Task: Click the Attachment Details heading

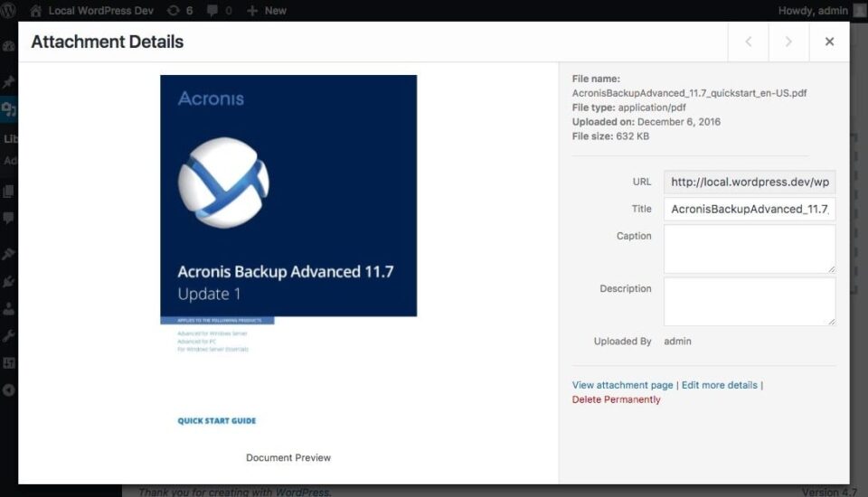Action: point(108,42)
